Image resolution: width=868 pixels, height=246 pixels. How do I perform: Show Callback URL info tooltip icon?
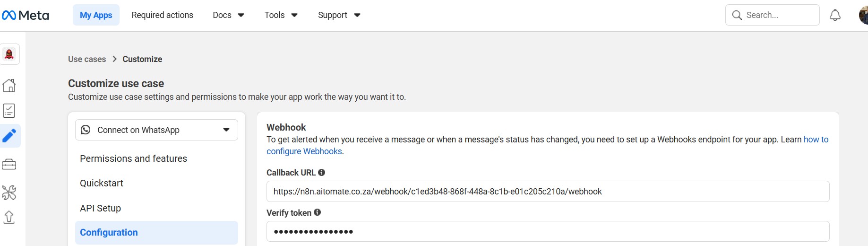(x=322, y=173)
